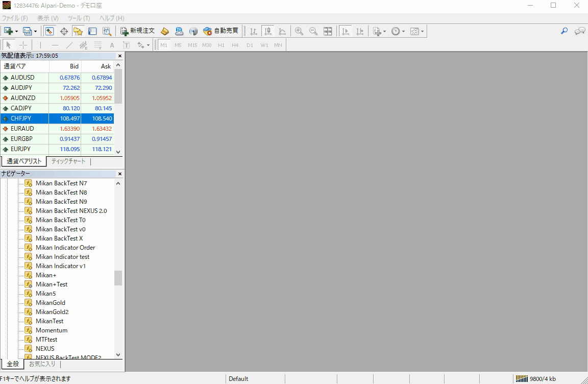
Task: Toggle the 自動売買 auto trading button
Action: (x=220, y=31)
